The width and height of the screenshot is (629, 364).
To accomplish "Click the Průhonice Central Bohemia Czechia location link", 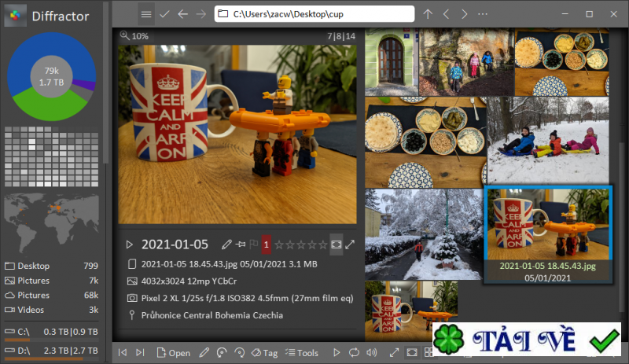I will (212, 315).
